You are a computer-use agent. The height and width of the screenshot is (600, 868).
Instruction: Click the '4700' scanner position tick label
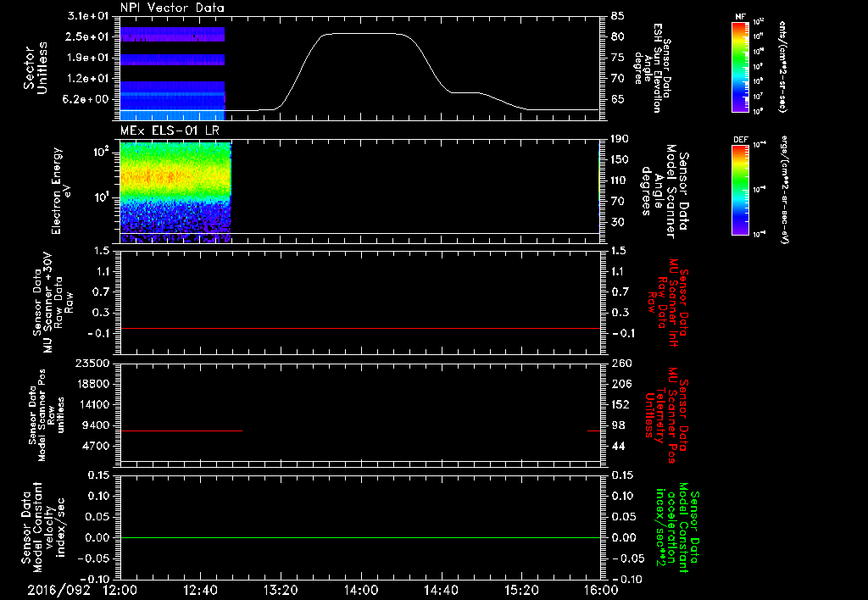coord(95,446)
